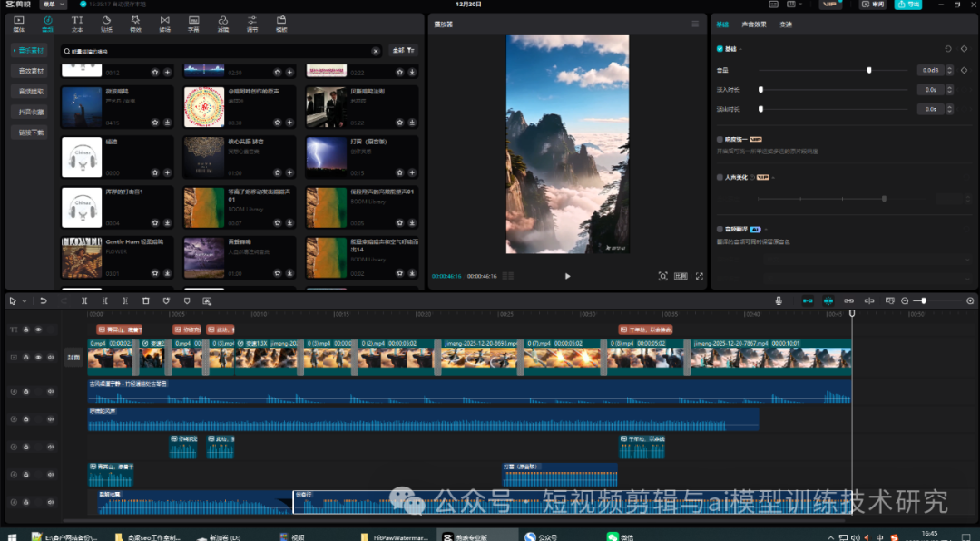Enable the 人声美化 checkbox

click(720, 177)
